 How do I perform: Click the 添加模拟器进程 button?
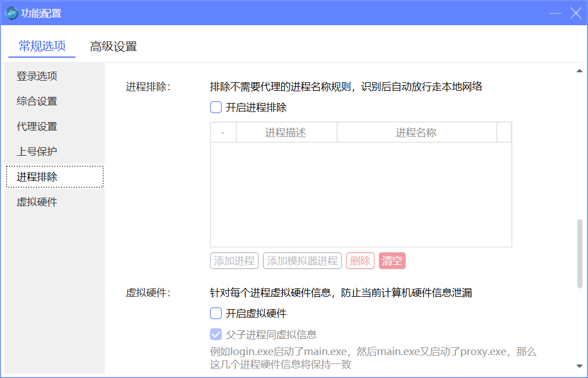(302, 261)
